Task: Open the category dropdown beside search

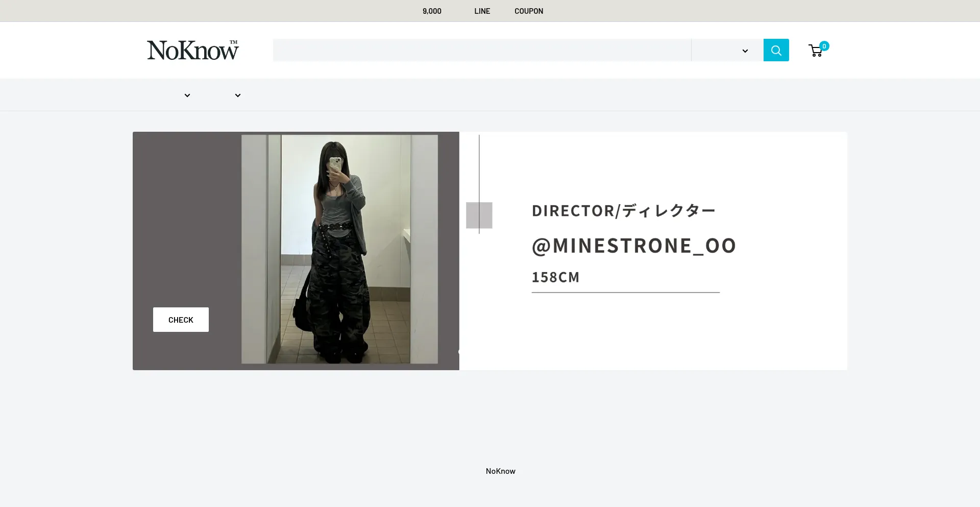Action: [727, 50]
